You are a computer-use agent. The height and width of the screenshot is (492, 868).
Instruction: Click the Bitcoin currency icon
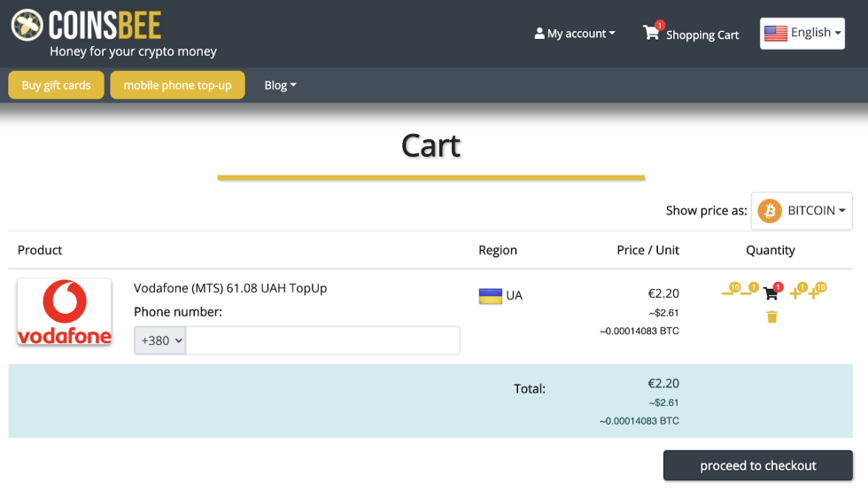tap(770, 211)
